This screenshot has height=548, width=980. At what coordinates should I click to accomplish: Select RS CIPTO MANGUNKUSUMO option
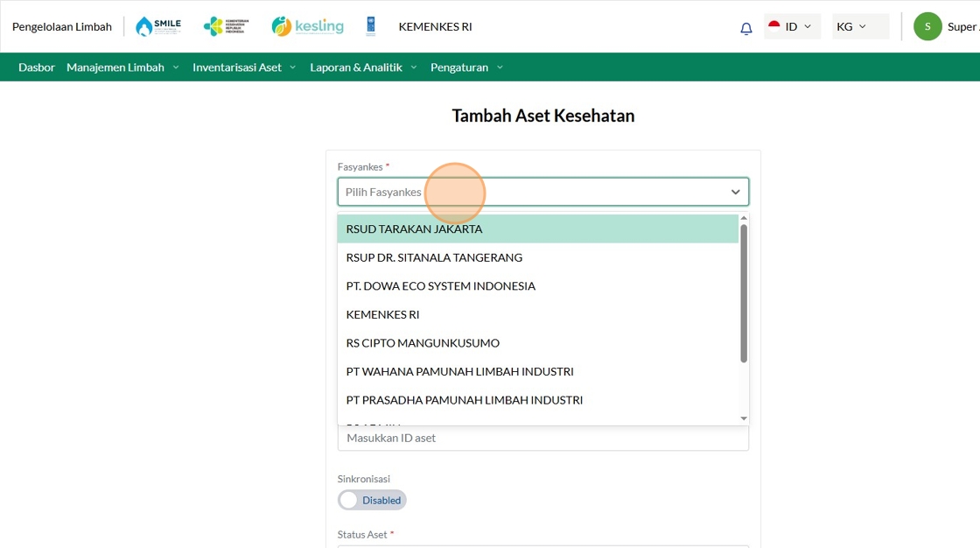click(537, 343)
